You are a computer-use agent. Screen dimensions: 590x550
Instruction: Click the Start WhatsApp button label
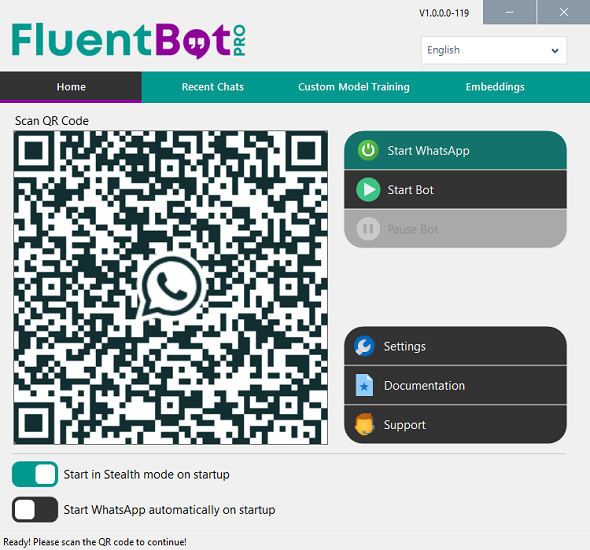(x=429, y=151)
